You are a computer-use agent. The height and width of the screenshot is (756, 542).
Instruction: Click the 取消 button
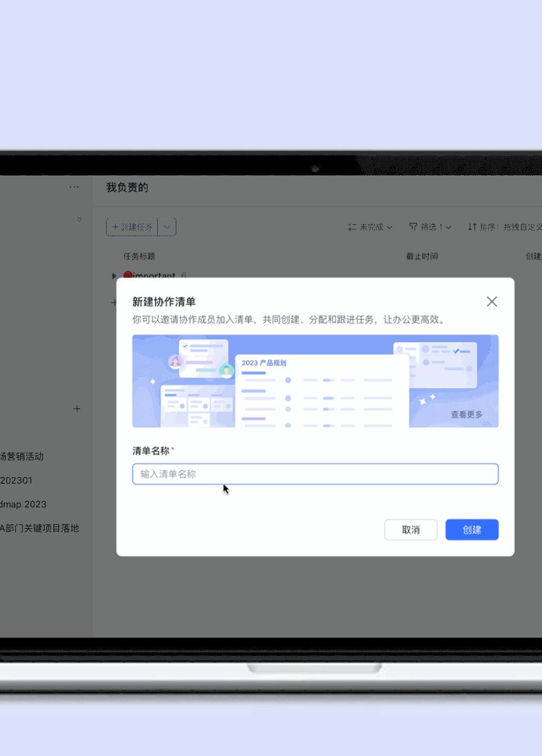coord(411,530)
